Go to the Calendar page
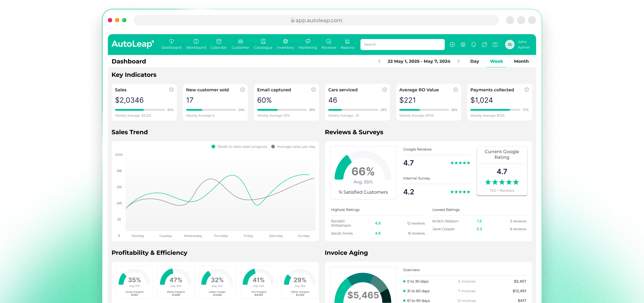The height and width of the screenshot is (303, 644). coord(219,44)
